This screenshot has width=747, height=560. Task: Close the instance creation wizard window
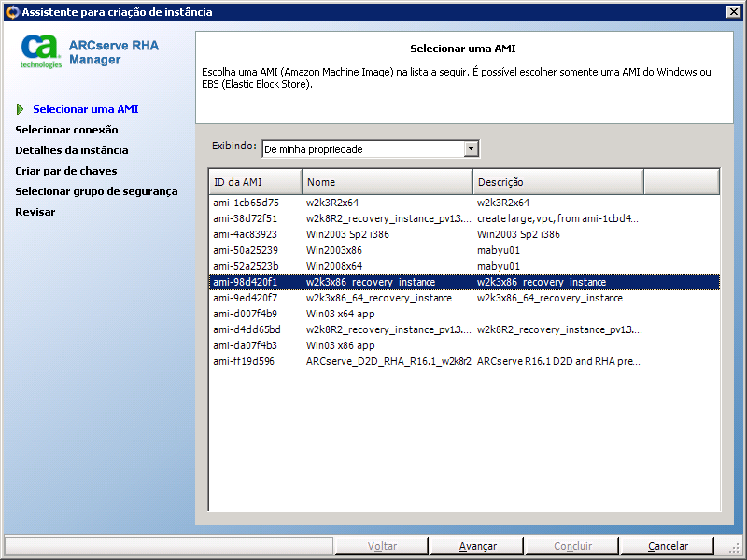tap(733, 12)
